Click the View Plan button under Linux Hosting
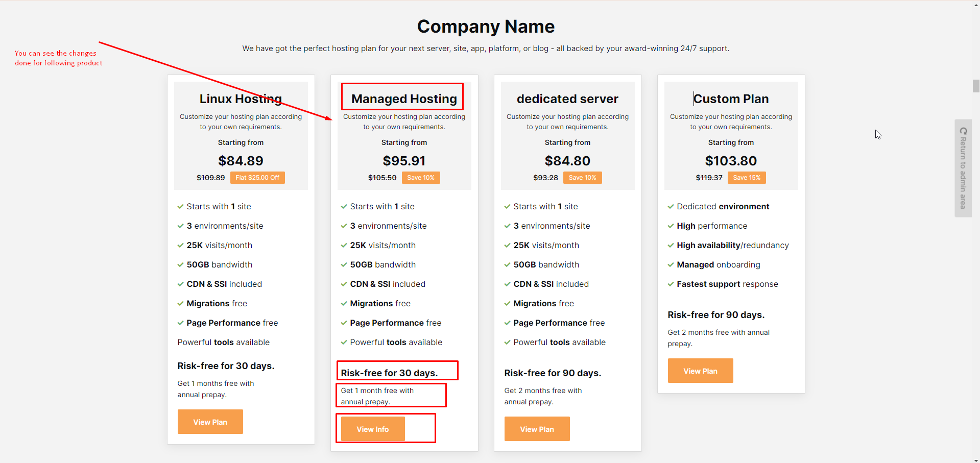Viewport: 980px width, 463px height. pos(210,422)
